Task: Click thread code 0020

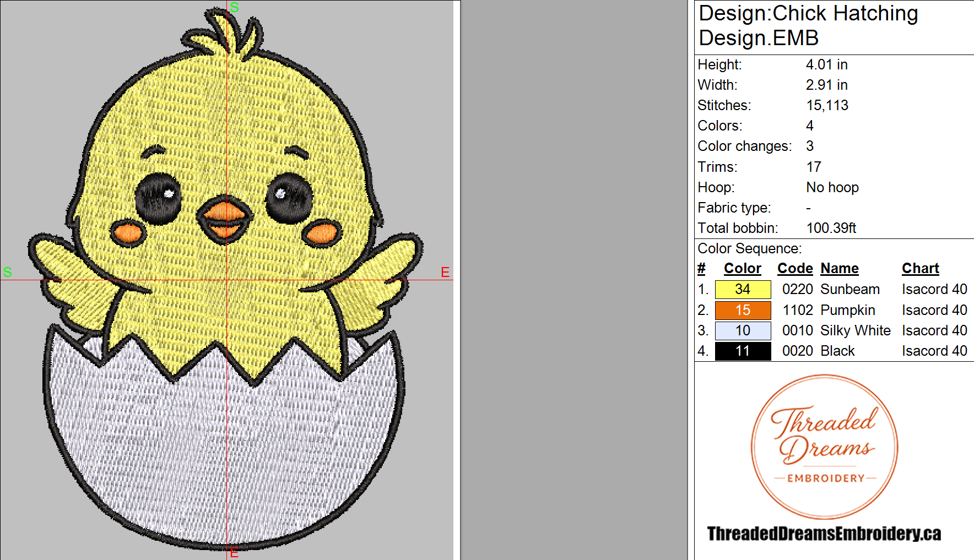Action: 797,351
